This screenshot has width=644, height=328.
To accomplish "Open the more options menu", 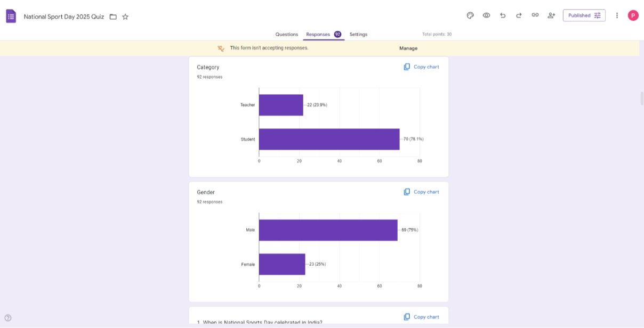I will (617, 15).
